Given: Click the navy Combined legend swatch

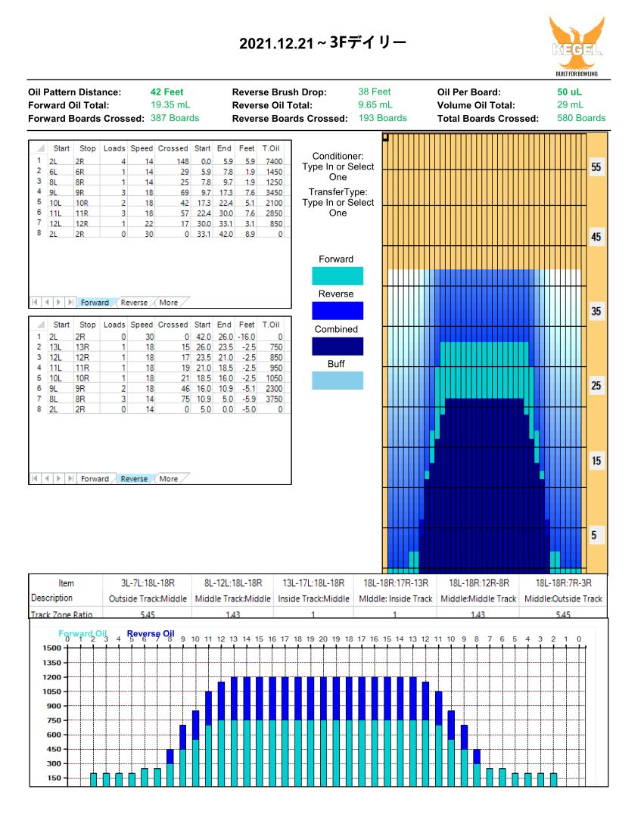Looking at the screenshot, I should click(x=338, y=347).
